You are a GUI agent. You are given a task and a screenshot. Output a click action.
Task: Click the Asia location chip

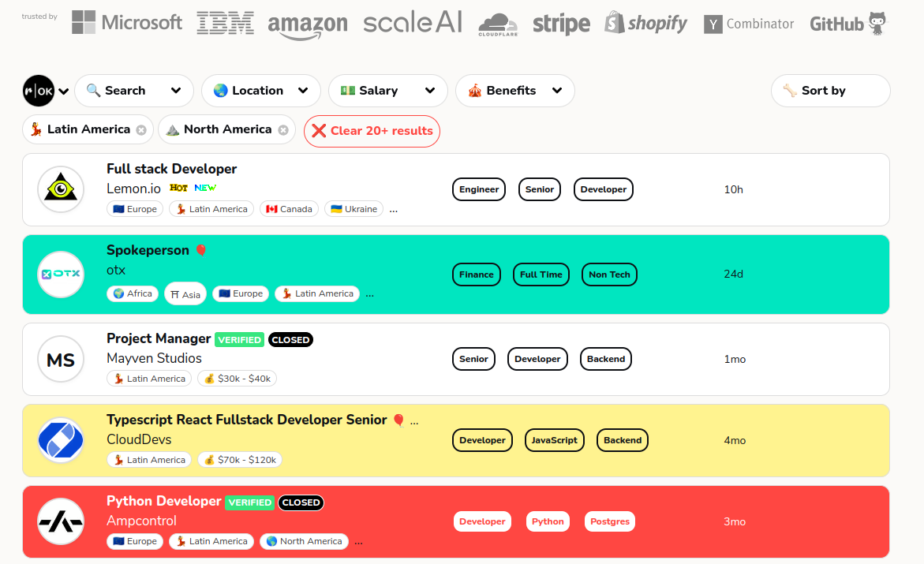coord(185,294)
